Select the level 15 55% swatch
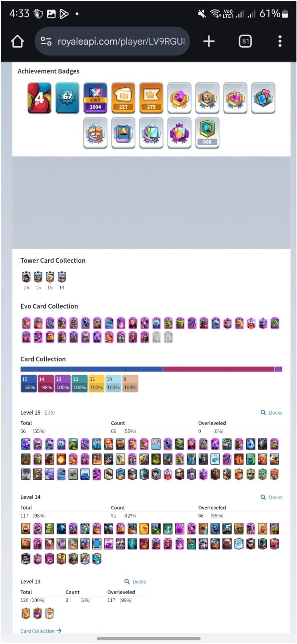The height and width of the screenshot is (644, 297). point(28,384)
